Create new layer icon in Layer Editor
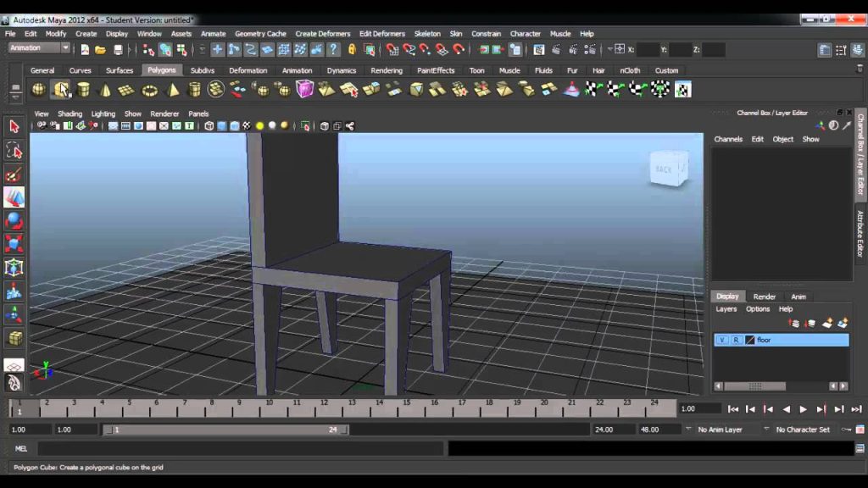The height and width of the screenshot is (488, 868). (x=827, y=323)
